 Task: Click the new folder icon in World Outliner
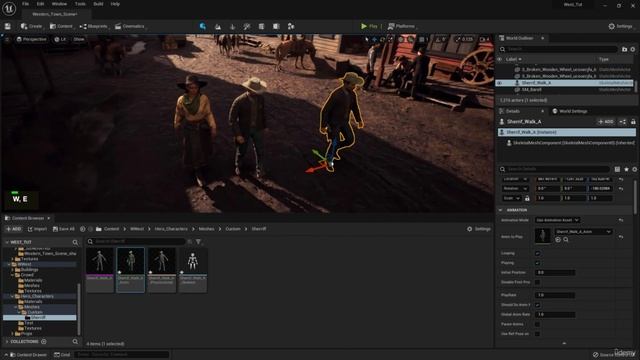(624, 49)
